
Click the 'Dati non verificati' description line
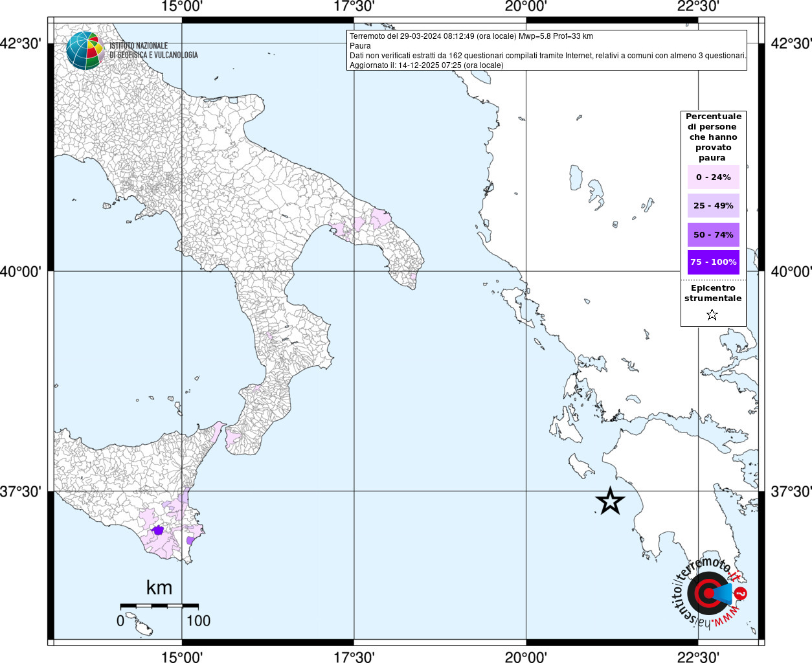[548, 56]
